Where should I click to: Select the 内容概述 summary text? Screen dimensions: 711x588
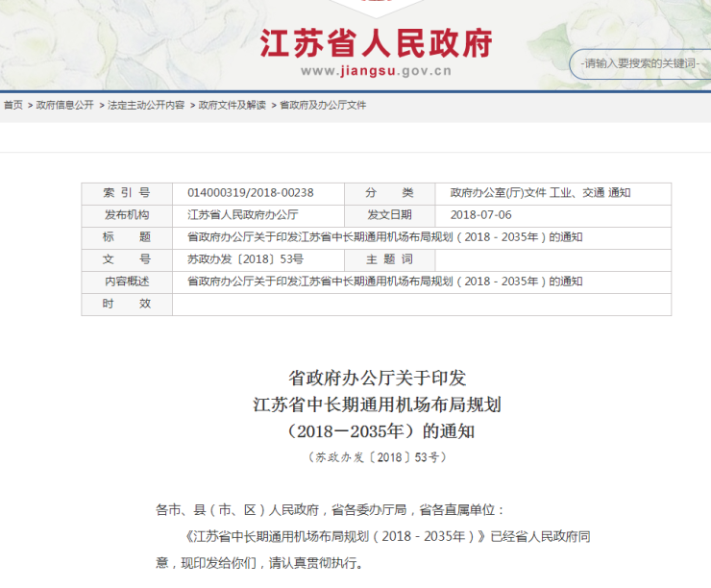click(385, 282)
